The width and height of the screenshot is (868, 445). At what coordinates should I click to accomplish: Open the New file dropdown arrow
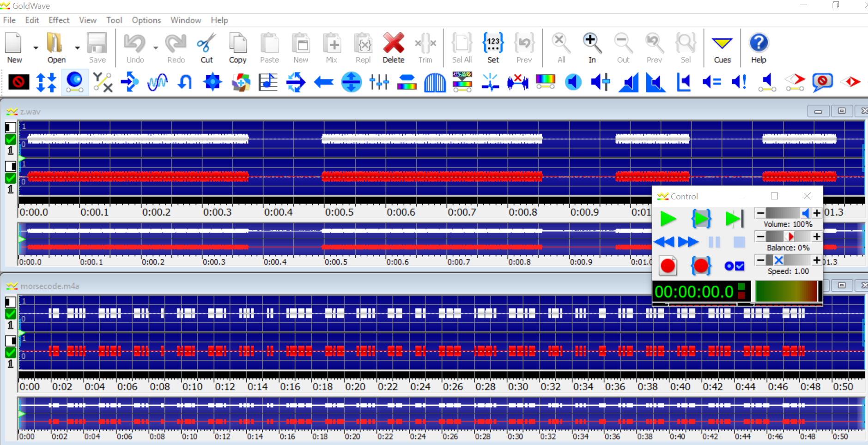(35, 48)
